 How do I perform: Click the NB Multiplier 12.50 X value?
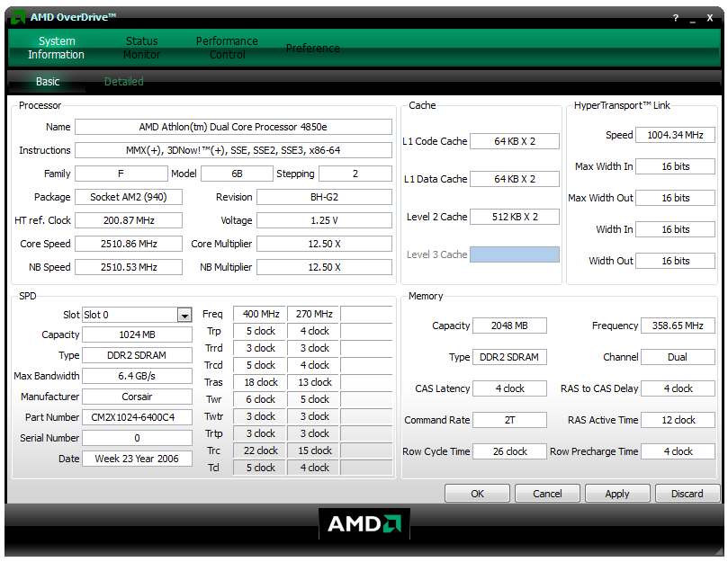click(x=324, y=267)
